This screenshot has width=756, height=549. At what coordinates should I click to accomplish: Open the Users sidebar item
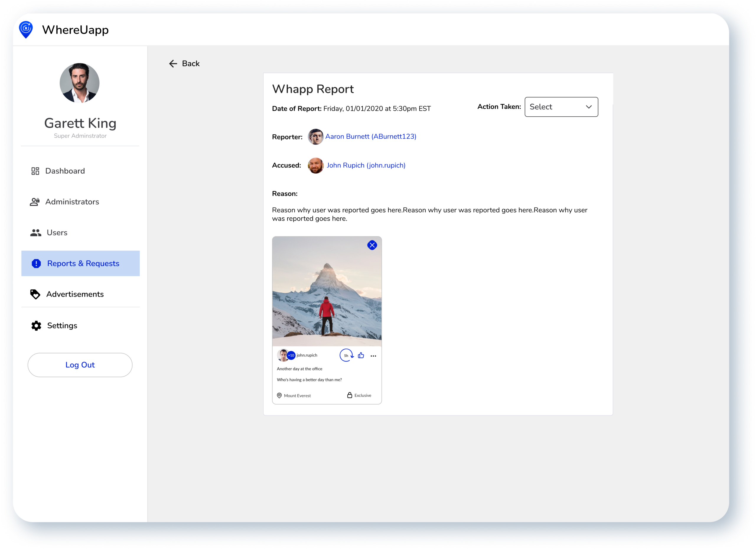tap(57, 233)
